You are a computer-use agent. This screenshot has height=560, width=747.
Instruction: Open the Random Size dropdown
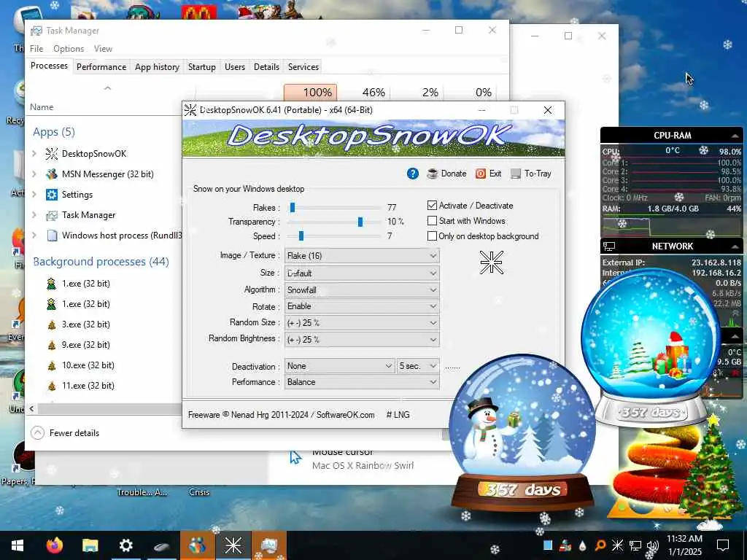pos(362,323)
